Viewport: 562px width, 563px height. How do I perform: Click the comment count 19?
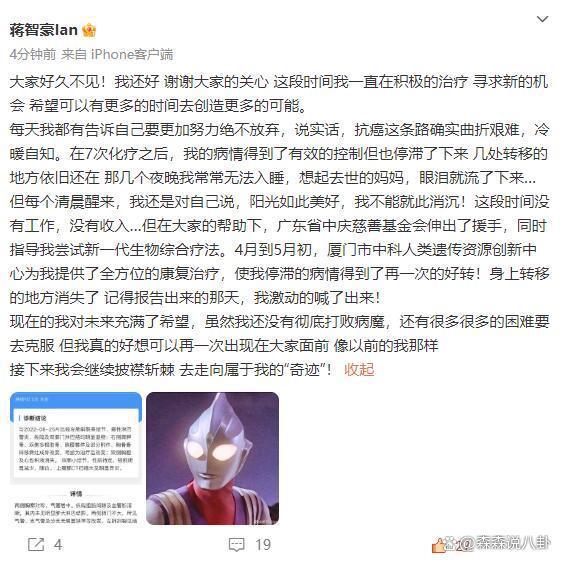(x=263, y=545)
